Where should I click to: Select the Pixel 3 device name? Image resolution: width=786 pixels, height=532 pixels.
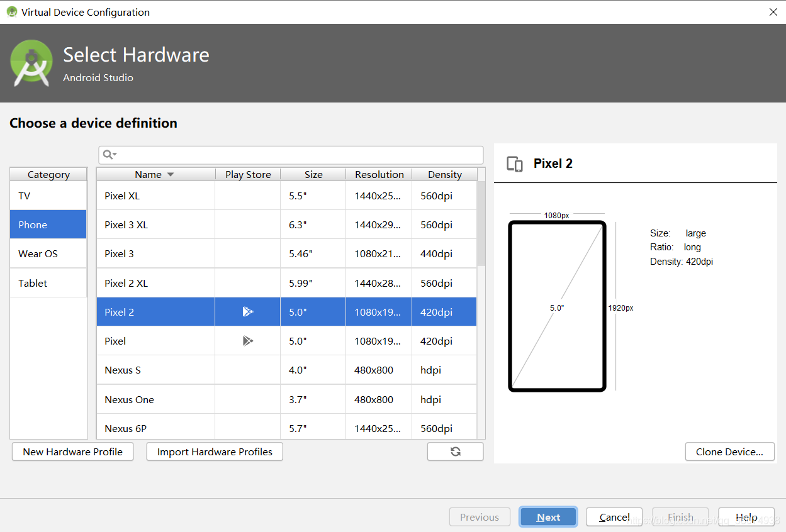click(x=119, y=254)
